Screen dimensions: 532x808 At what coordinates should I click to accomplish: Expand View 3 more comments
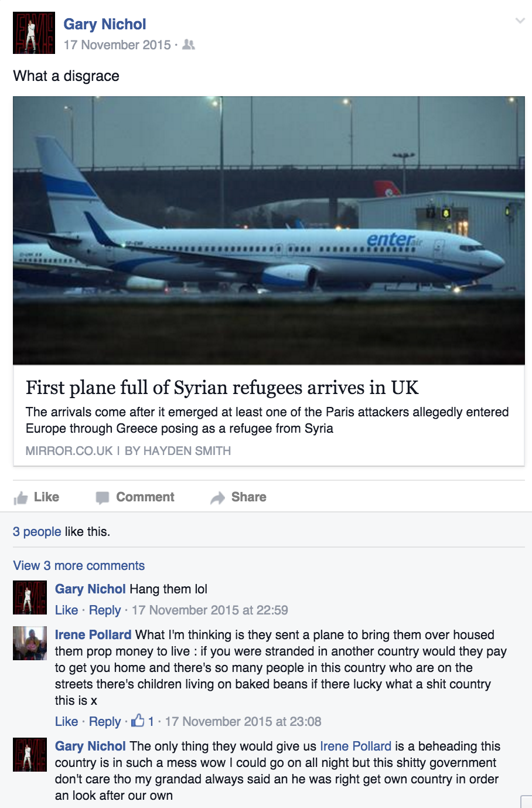click(79, 565)
